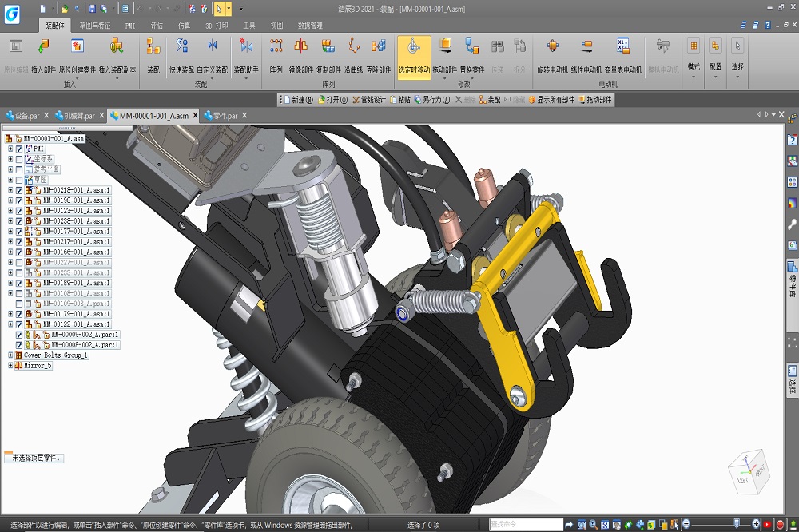Enable the 坐标系 coordinate system checkbox
The image size is (799, 532).
pos(19,159)
